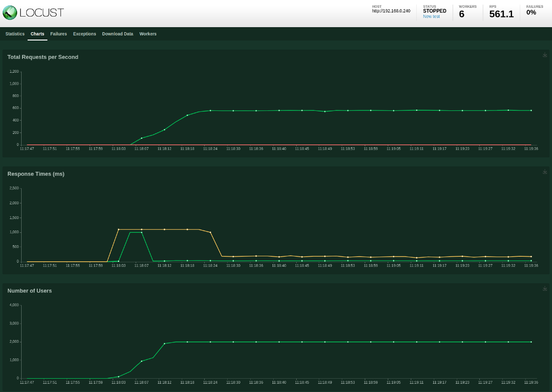
Task: Select the Charts tab
Action: pos(37,34)
